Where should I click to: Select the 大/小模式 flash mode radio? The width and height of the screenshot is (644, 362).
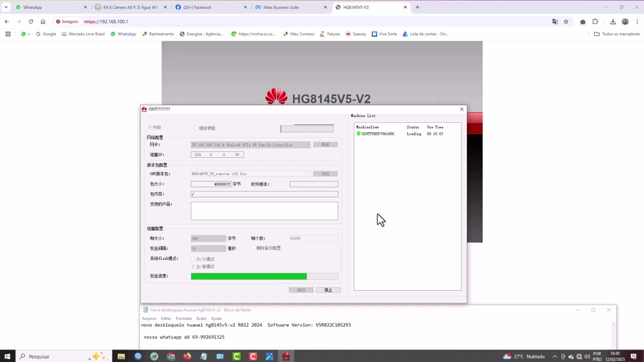pyautogui.click(x=193, y=259)
